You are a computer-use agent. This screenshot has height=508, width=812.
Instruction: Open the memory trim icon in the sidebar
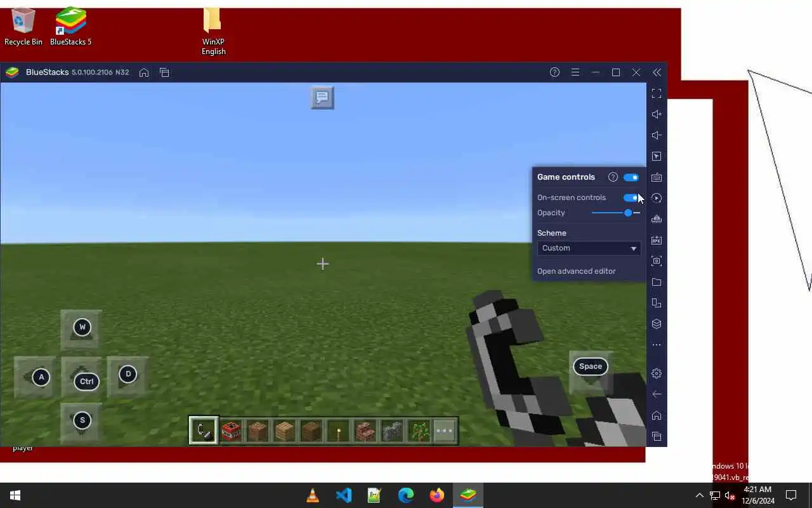(657, 219)
